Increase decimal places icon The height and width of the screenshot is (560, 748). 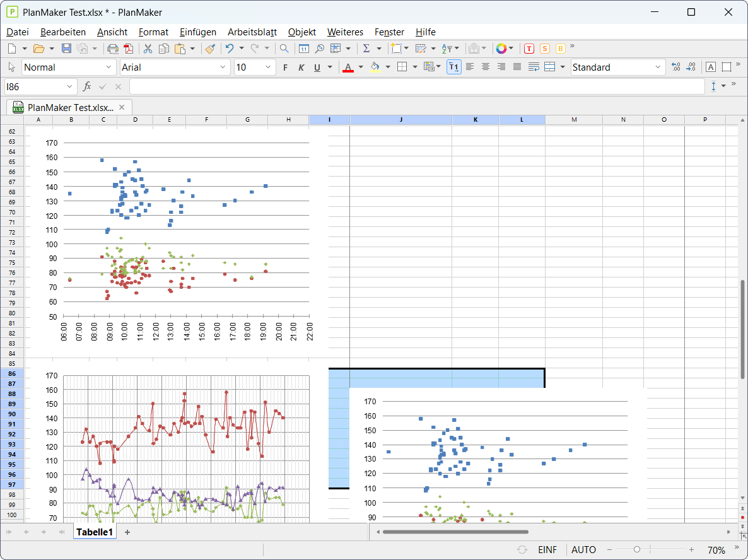click(675, 67)
